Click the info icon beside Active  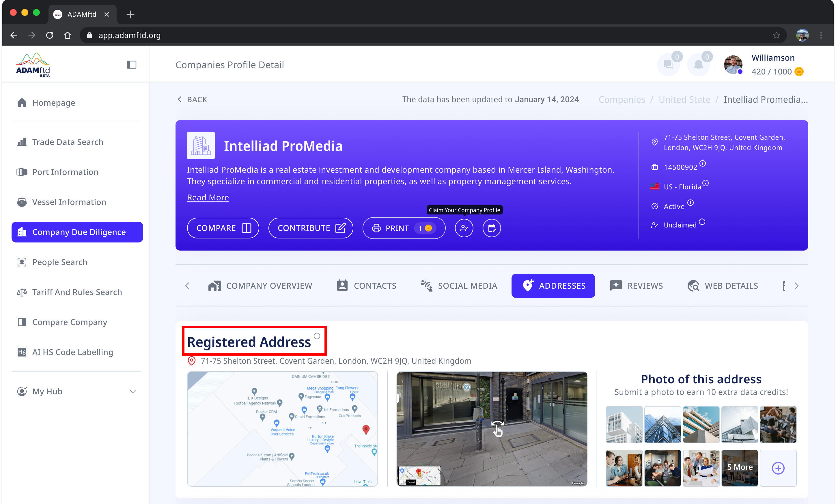(x=690, y=203)
